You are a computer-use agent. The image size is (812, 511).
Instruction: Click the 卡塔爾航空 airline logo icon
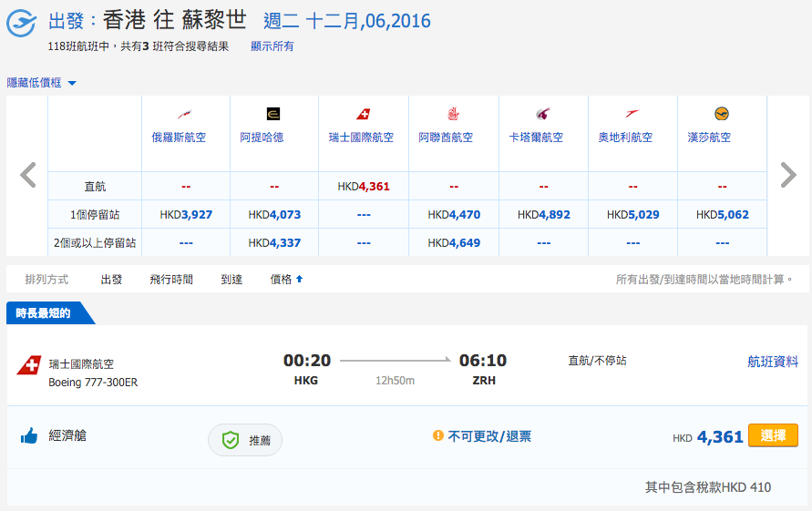pos(543,114)
